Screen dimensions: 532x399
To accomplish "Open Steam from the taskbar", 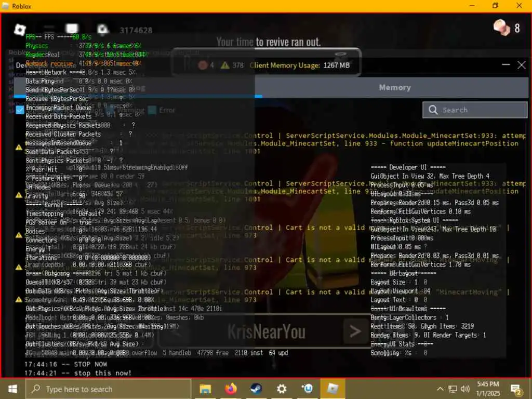I will [x=256, y=389].
